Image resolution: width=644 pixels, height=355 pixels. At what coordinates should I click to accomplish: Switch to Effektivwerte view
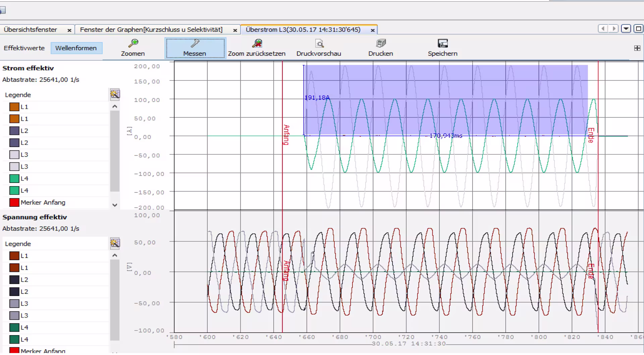click(24, 48)
